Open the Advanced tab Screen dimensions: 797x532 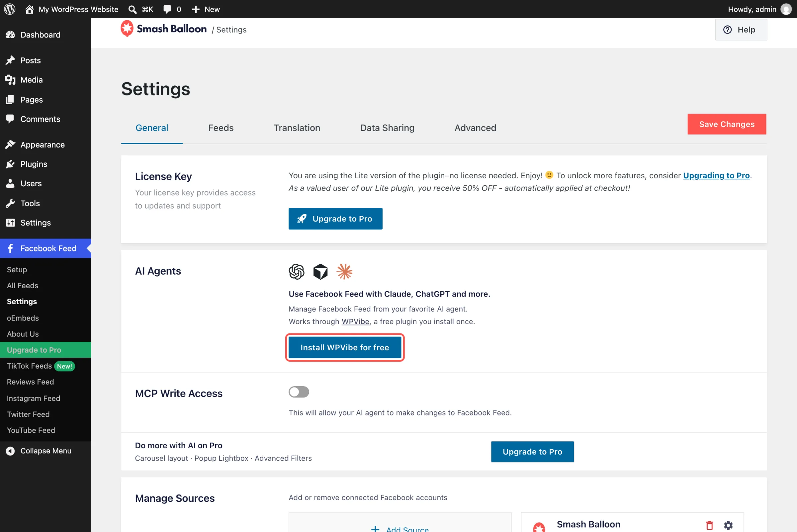coord(475,128)
